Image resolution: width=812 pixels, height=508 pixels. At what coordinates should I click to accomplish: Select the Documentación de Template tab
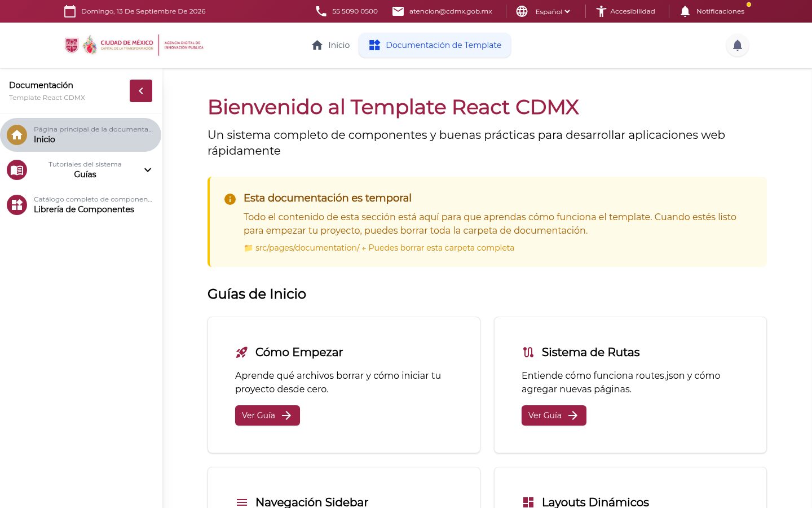click(x=435, y=45)
